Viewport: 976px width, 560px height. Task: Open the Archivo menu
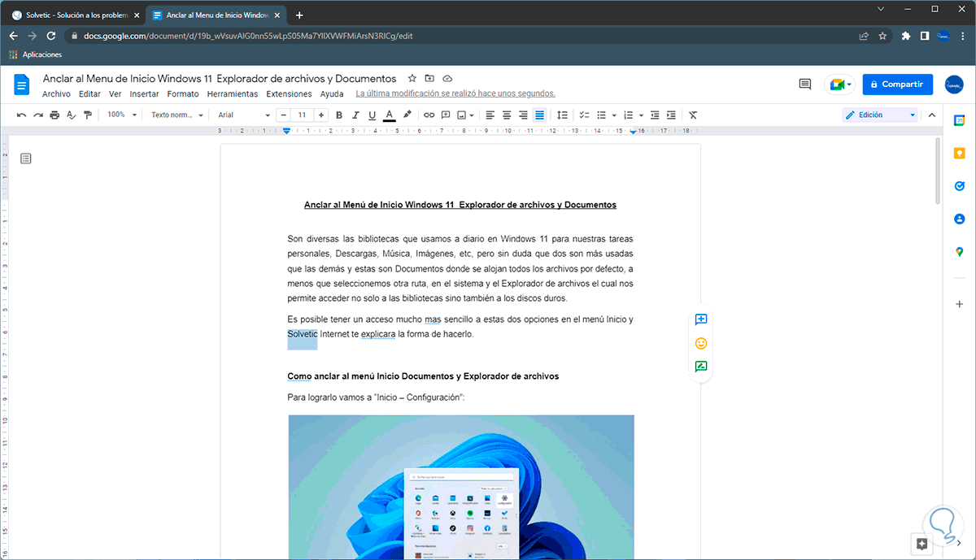point(56,94)
